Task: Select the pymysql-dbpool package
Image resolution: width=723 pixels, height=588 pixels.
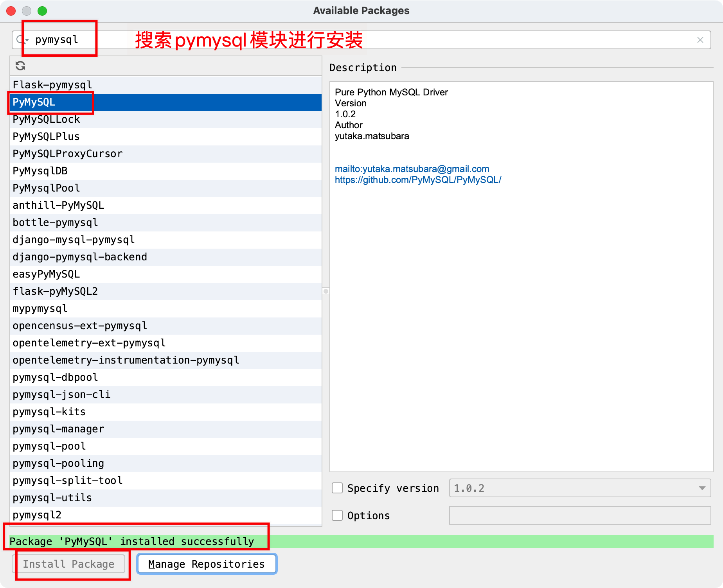Action: (166, 377)
